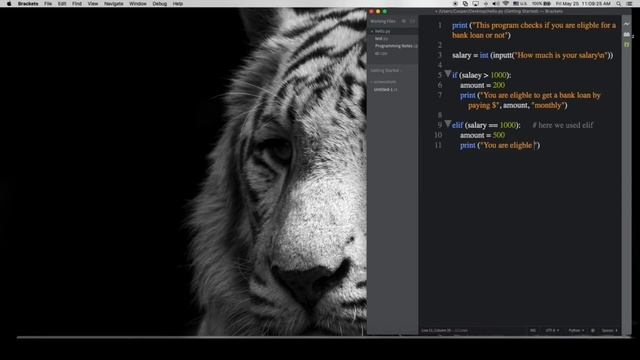640x360 pixels.
Task: Select hello.py in Working Files
Action: tap(393, 31)
